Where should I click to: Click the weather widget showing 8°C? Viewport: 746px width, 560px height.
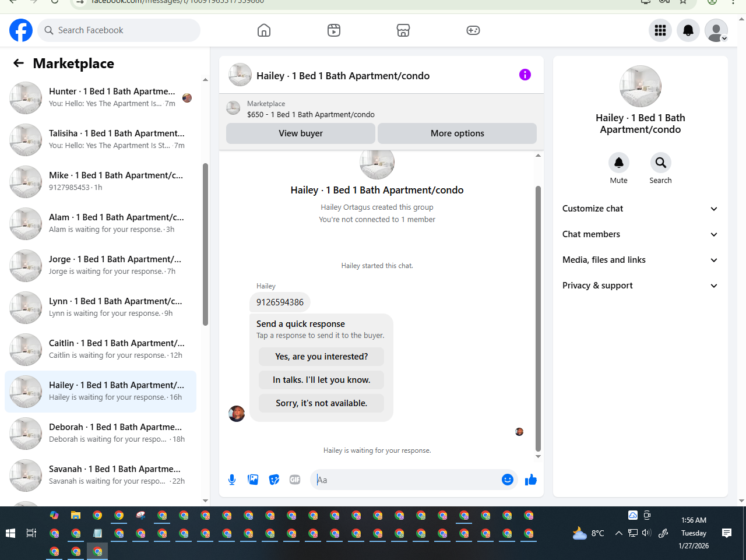click(x=588, y=533)
